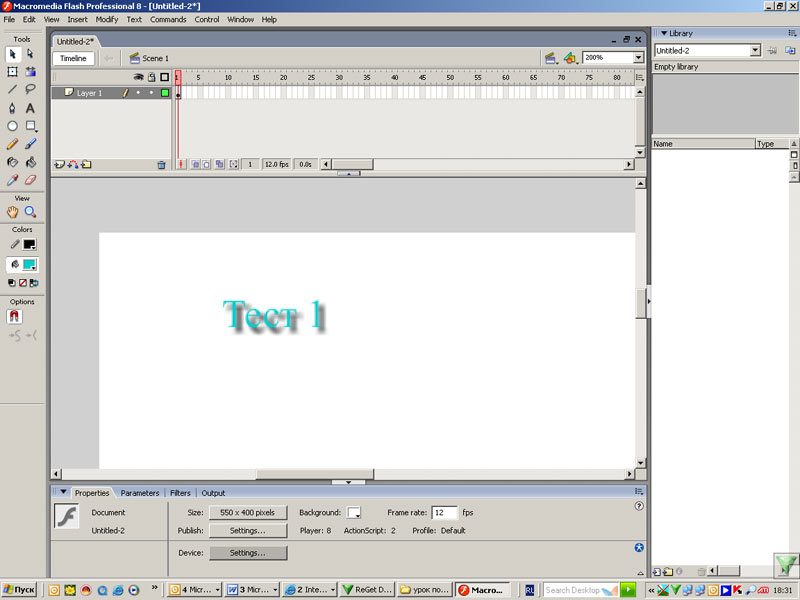Select the Eraser tool
Viewport: 800px width, 600px height.
(30, 180)
